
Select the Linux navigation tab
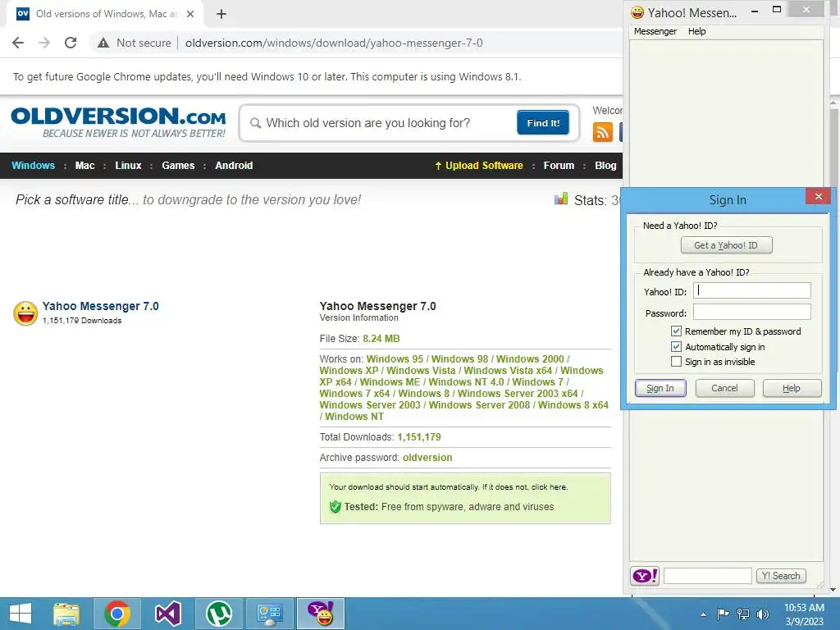point(128,166)
